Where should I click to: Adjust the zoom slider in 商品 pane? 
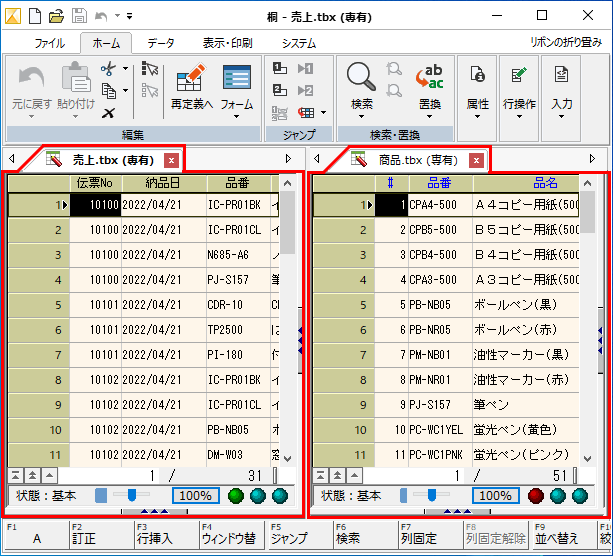(x=432, y=495)
